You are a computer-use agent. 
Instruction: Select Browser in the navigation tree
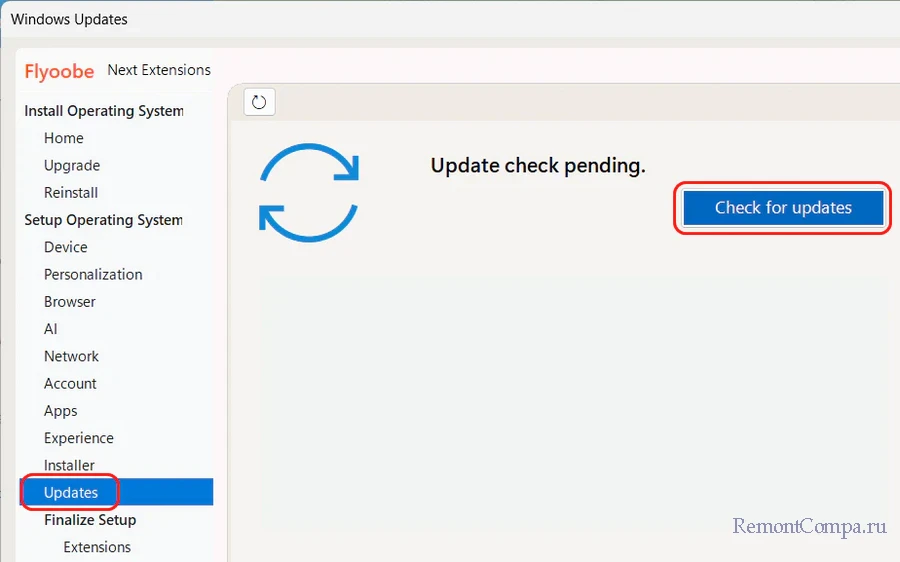pyautogui.click(x=70, y=302)
